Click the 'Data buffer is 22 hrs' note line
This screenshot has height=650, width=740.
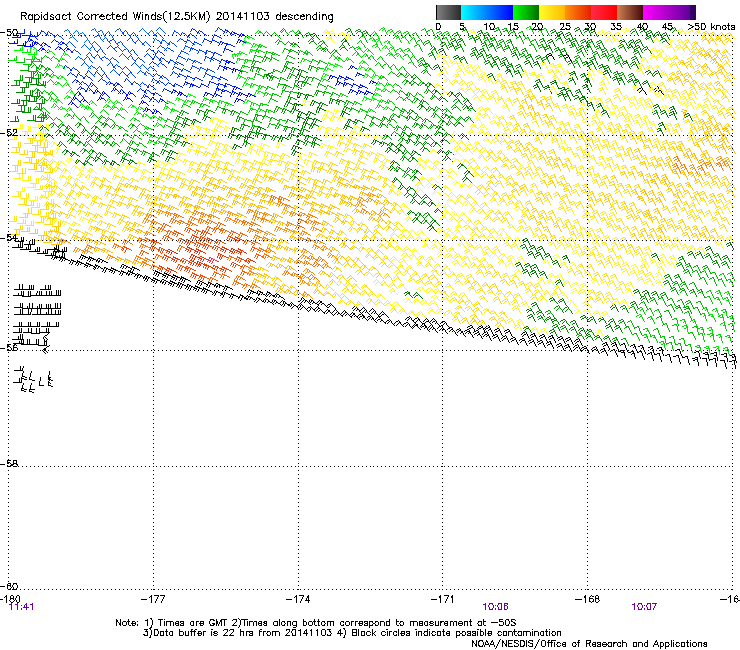[x=352, y=633]
